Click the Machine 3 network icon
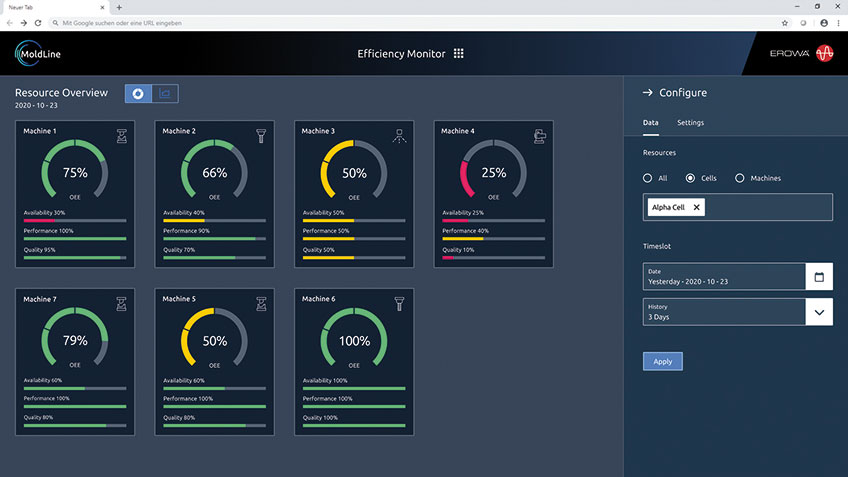This screenshot has width=848, height=477. click(x=400, y=135)
